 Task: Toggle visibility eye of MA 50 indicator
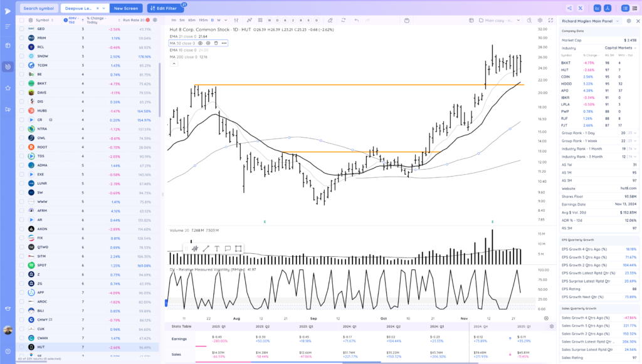pos(200,43)
